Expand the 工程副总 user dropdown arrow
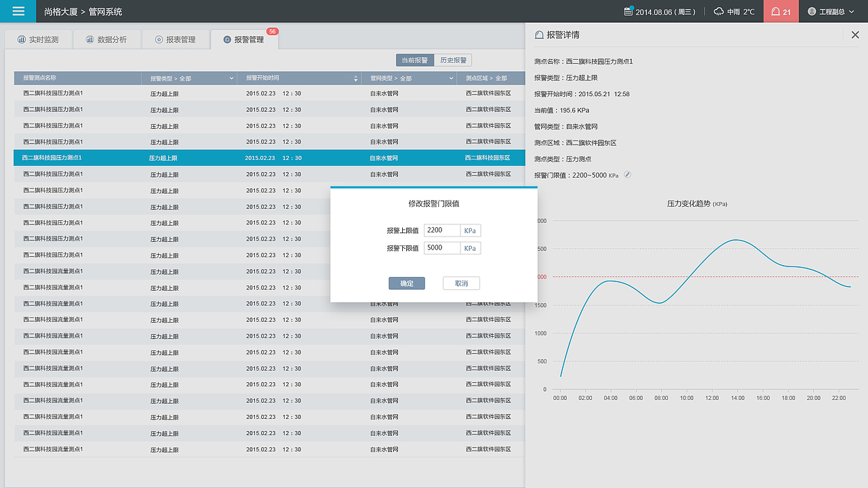 coord(851,12)
